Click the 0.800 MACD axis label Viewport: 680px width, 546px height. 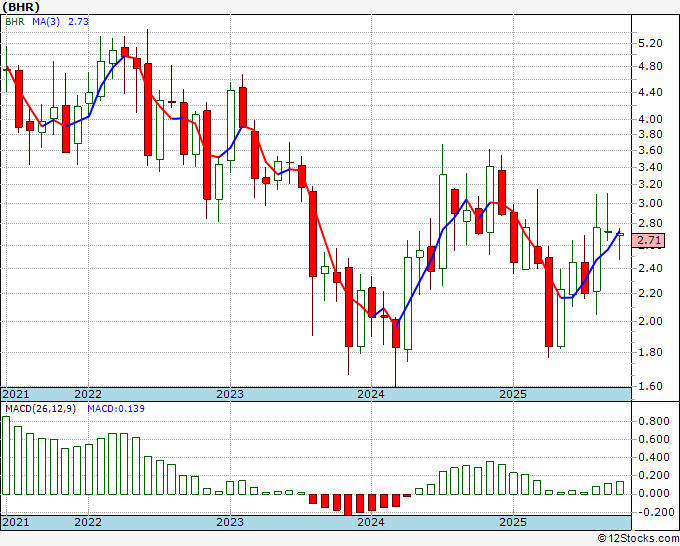point(653,421)
